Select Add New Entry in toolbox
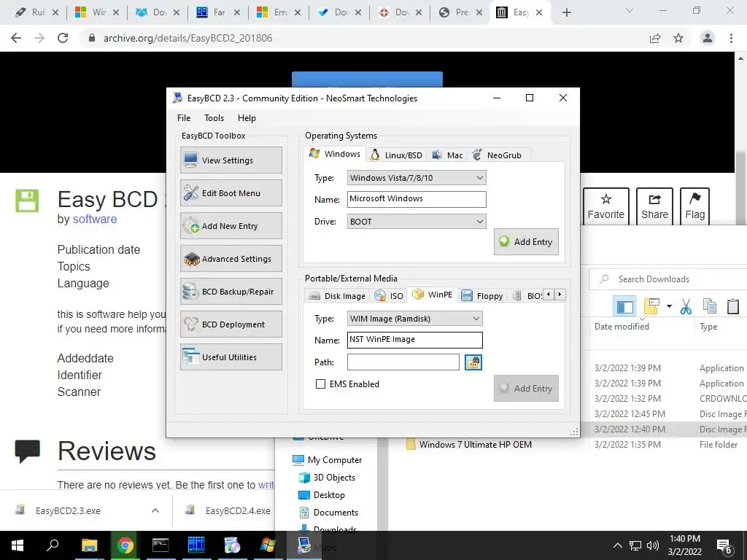 [x=231, y=226]
